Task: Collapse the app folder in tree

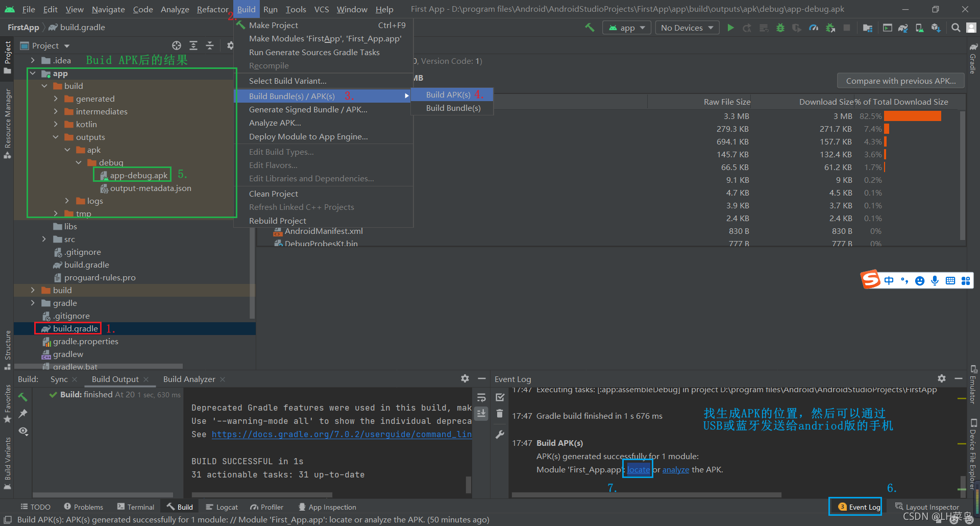Action: (33, 74)
